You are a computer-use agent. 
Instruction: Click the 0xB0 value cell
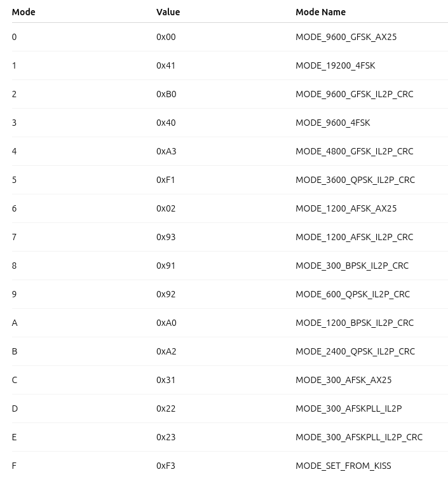coord(166,94)
